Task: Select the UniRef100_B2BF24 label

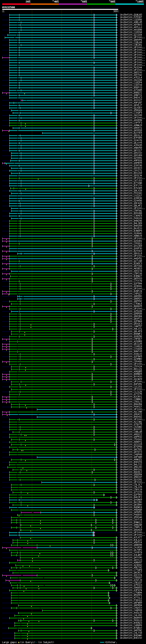Action: [131, 291]
